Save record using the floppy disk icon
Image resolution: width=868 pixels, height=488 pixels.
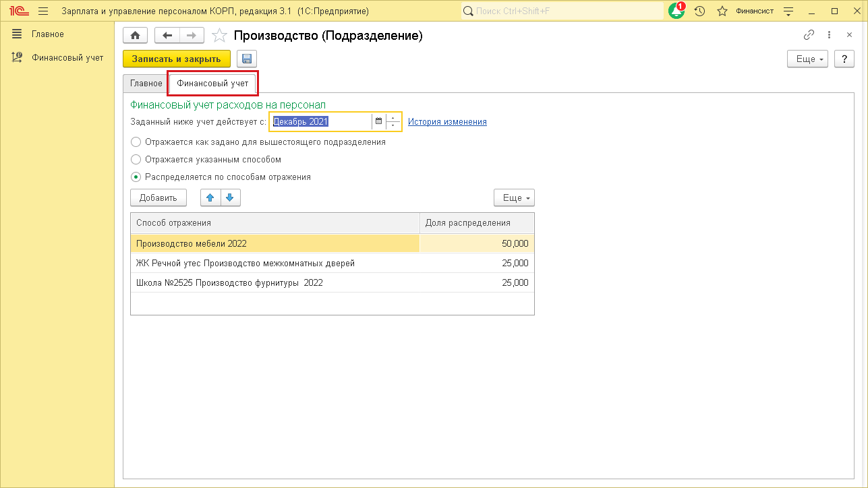[x=246, y=59]
